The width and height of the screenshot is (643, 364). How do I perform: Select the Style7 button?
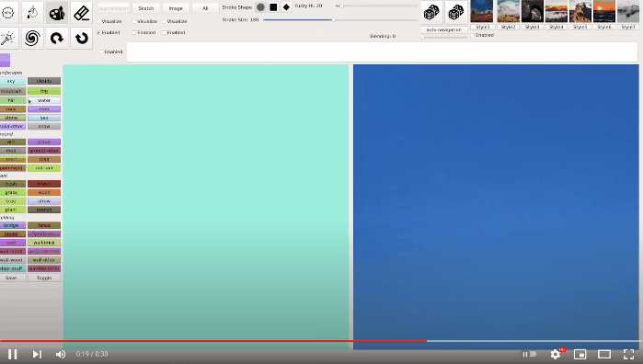tap(628, 27)
